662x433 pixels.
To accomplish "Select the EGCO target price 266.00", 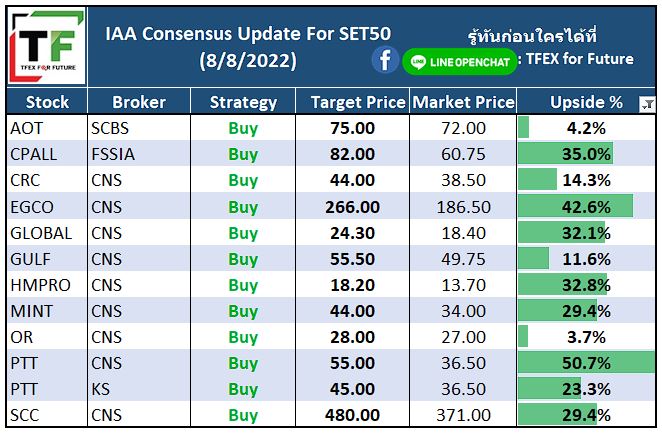I will coord(353,207).
